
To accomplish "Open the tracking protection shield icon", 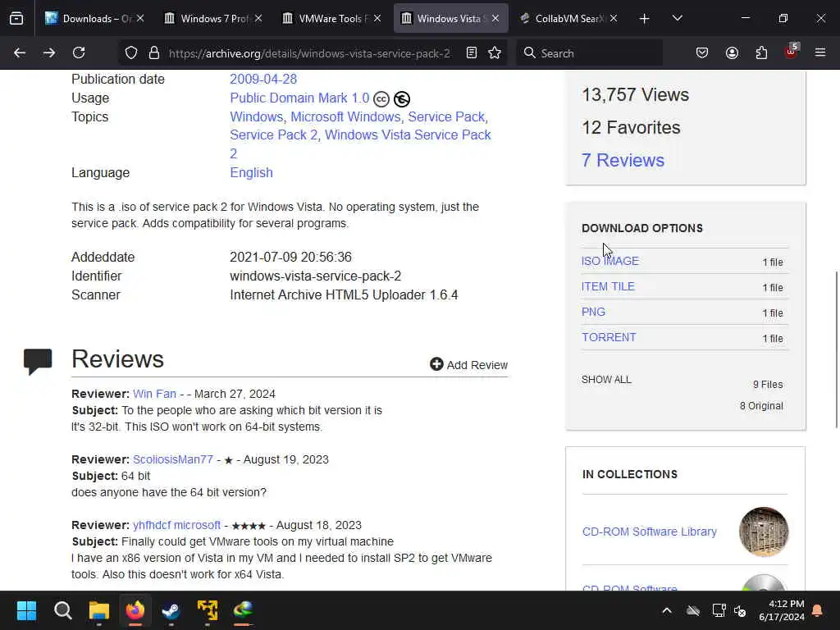I will (x=131, y=52).
